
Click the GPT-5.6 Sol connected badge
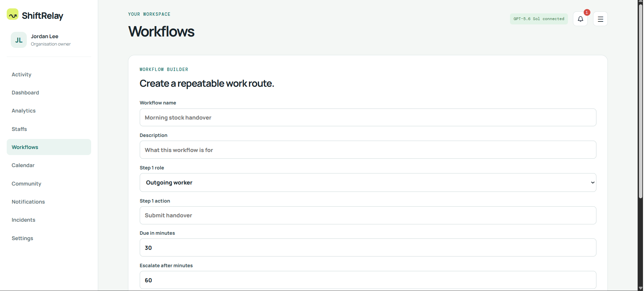[x=539, y=19]
